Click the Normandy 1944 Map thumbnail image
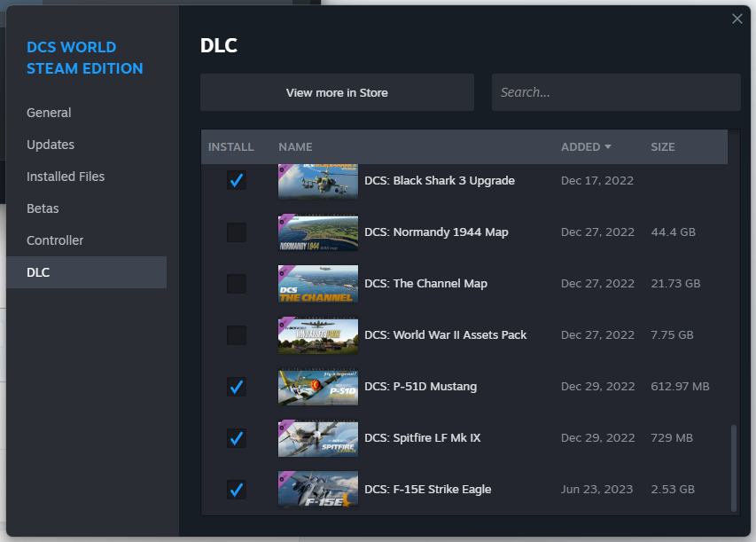 (x=318, y=232)
